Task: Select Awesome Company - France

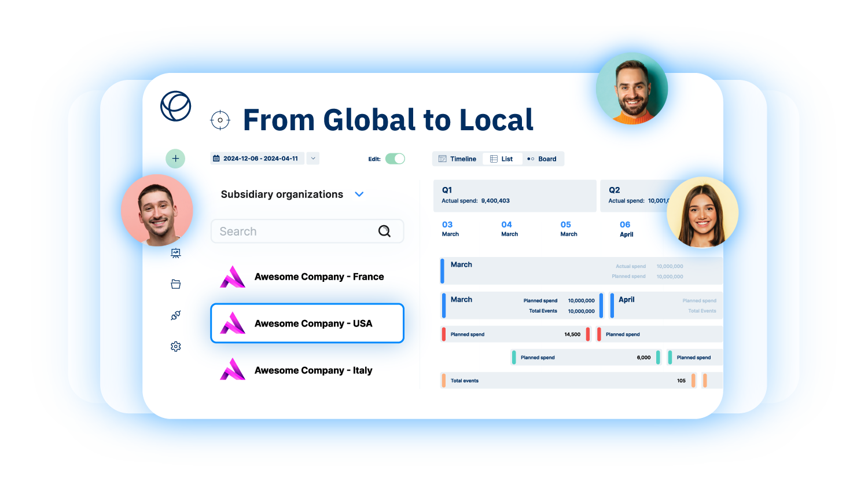Action: coord(307,277)
